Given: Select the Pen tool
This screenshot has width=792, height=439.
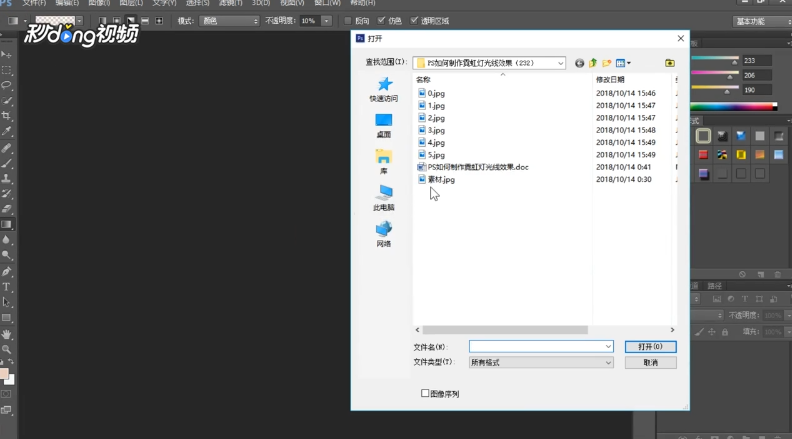Looking at the screenshot, I should pyautogui.click(x=7, y=272).
